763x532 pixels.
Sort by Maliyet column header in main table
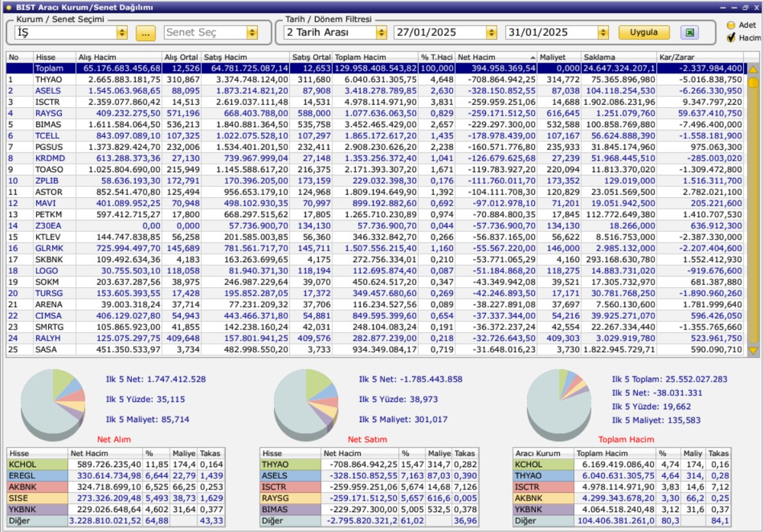click(x=559, y=57)
